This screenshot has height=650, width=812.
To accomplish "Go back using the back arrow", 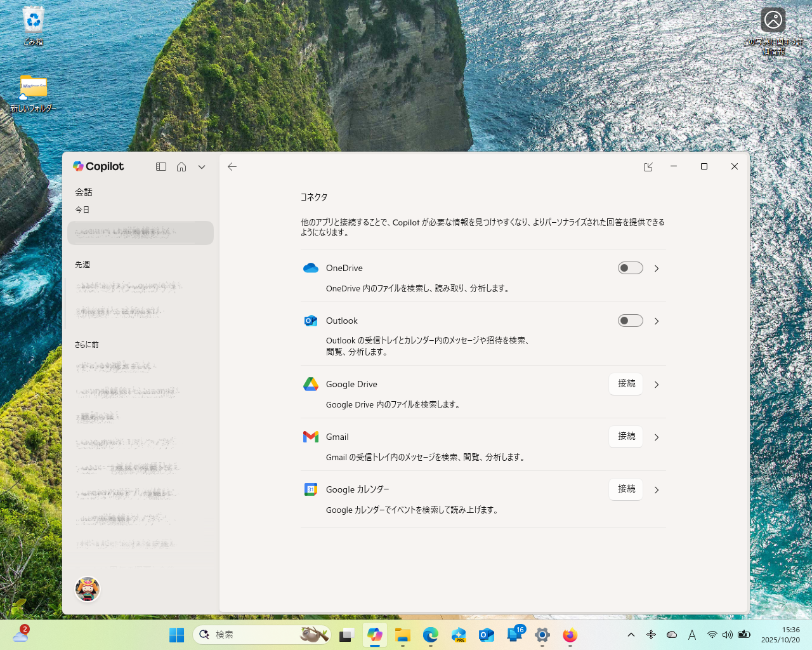I will click(232, 166).
